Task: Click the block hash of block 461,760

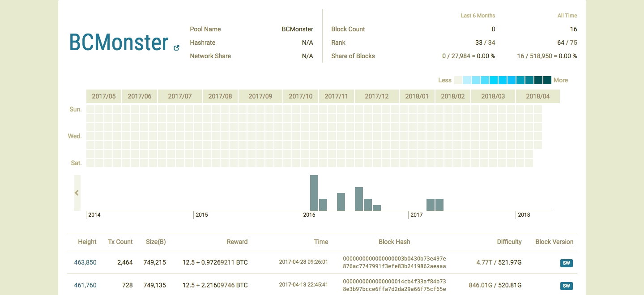Action: [x=394, y=285]
